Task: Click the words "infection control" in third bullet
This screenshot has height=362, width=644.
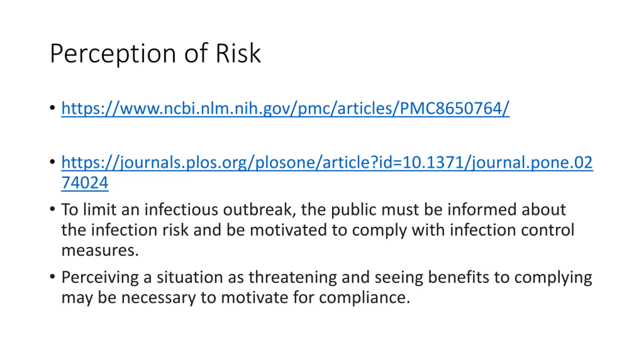Action: point(512,230)
